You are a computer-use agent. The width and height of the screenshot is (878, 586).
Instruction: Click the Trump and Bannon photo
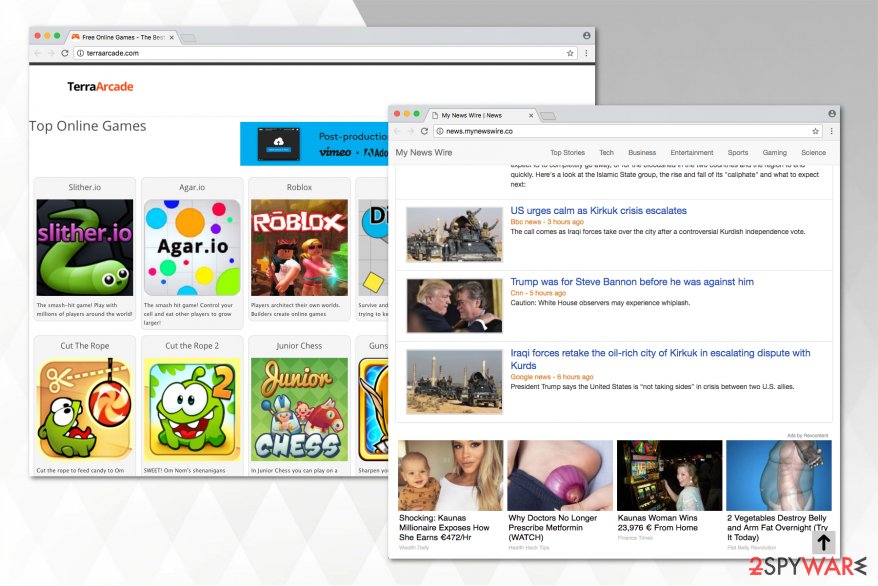tap(454, 306)
